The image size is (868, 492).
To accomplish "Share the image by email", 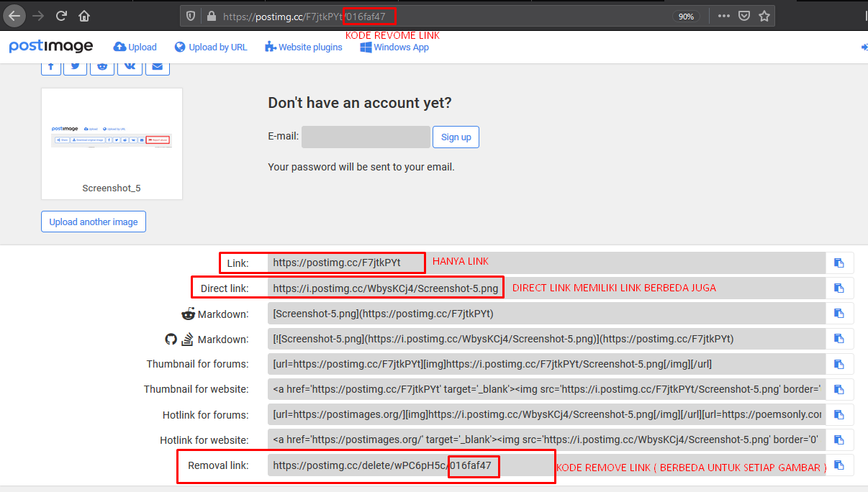I will pos(158,67).
